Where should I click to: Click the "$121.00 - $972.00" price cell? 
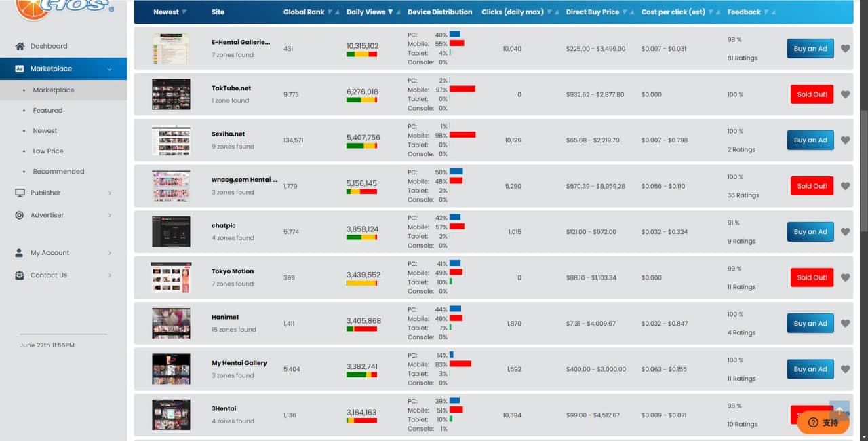(591, 232)
